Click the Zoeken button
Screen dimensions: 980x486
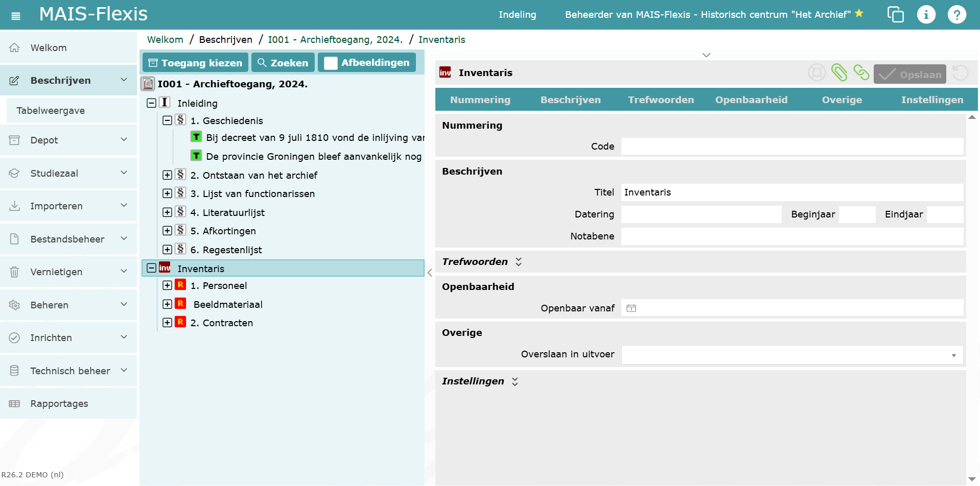click(x=283, y=63)
